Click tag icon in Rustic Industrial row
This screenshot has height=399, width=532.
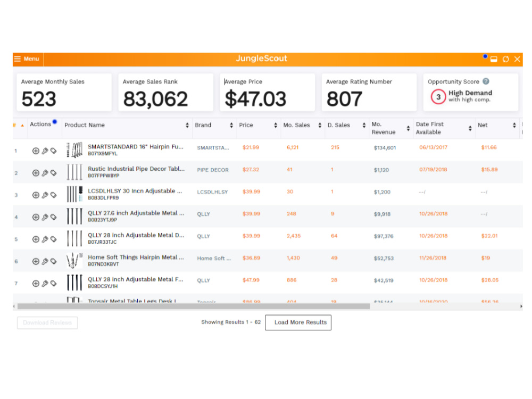click(x=54, y=173)
